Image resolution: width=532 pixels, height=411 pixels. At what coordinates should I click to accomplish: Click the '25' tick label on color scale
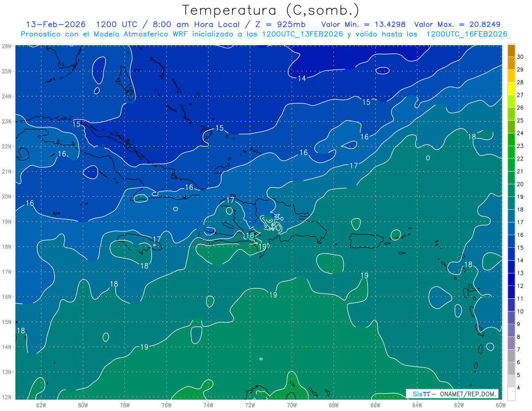(520, 120)
